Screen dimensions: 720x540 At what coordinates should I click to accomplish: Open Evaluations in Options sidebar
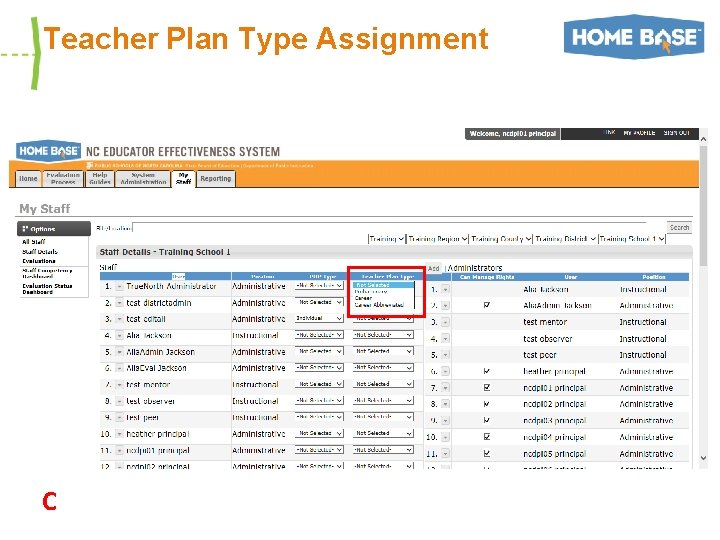point(39,261)
